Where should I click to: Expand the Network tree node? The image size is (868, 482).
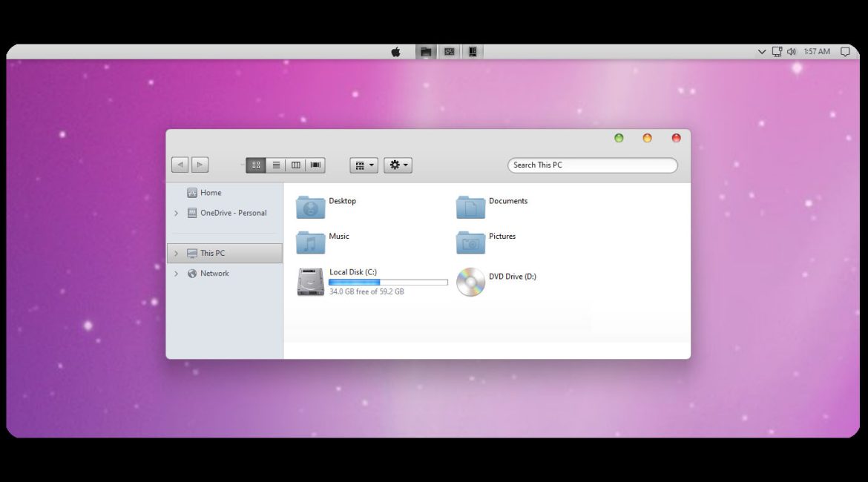176,274
